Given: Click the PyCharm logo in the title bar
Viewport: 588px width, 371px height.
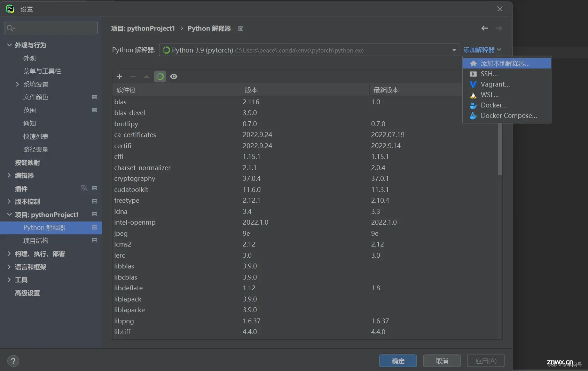Looking at the screenshot, I should coord(10,9).
